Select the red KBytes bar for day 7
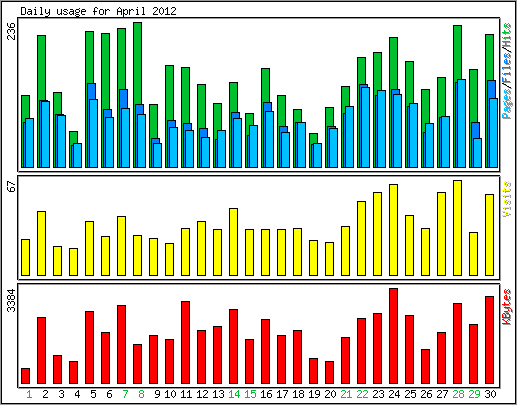 point(122,345)
